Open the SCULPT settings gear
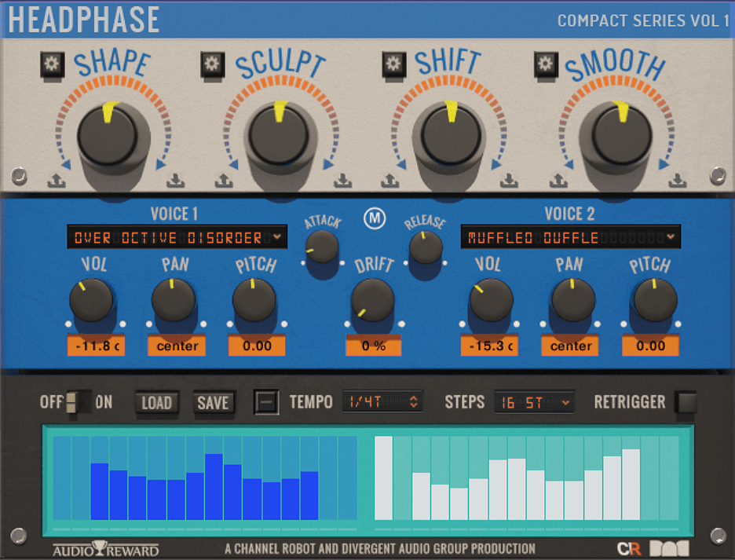 (x=212, y=64)
